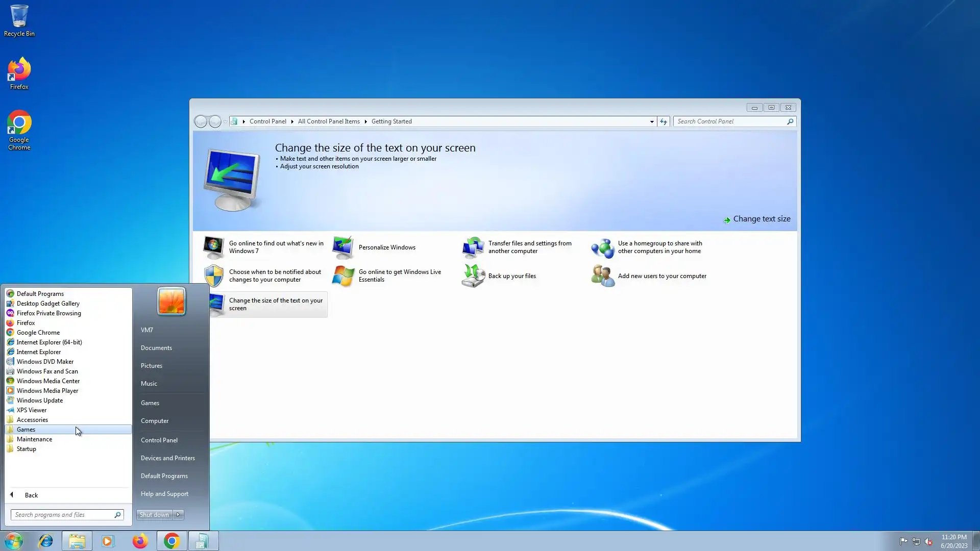
Task: Click the Refresh button beside address bar
Action: [x=663, y=121]
